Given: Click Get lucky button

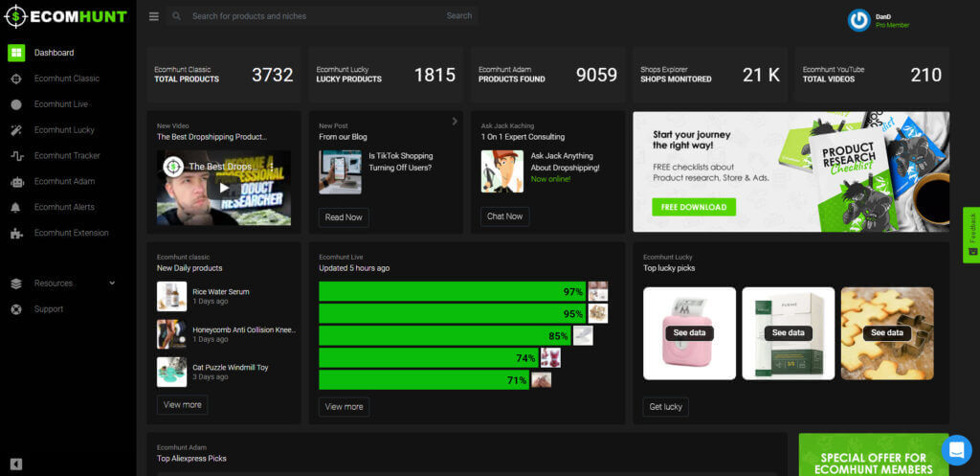Looking at the screenshot, I should [666, 407].
